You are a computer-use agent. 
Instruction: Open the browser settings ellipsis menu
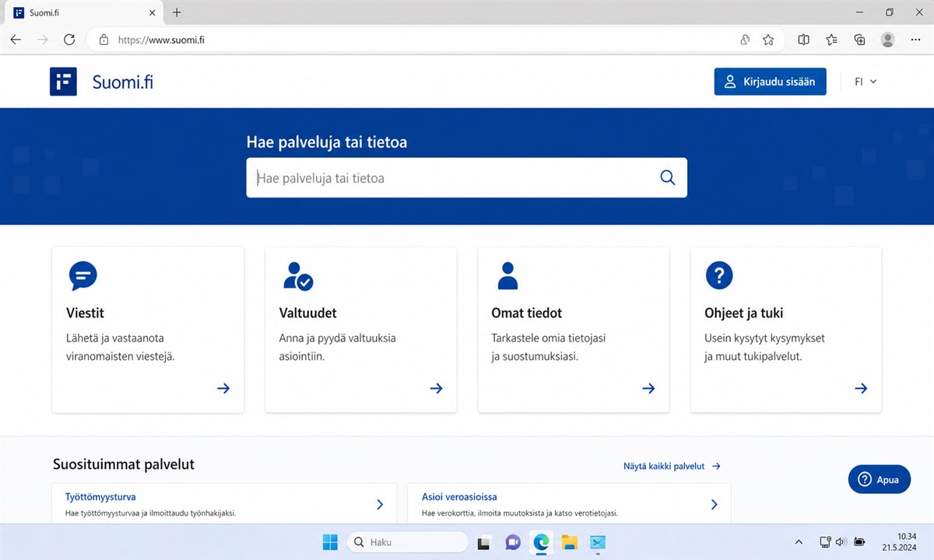click(915, 40)
